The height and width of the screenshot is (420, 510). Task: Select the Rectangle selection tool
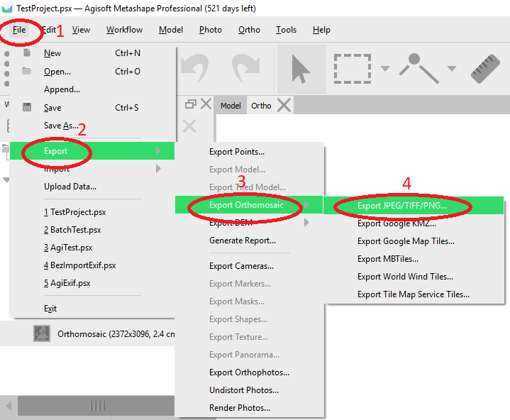[353, 69]
